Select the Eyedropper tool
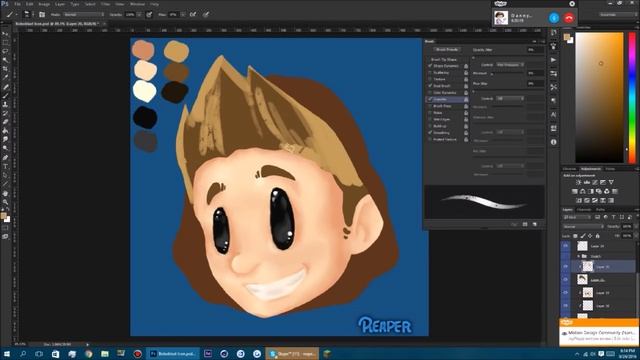Screen dimensions: 640x360 [5, 78]
